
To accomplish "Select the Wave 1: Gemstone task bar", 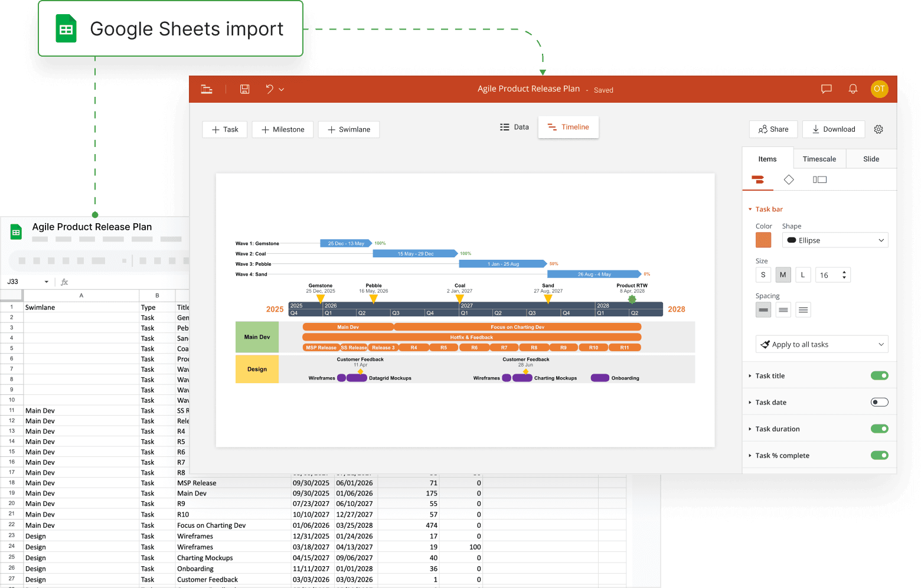I will pos(346,243).
